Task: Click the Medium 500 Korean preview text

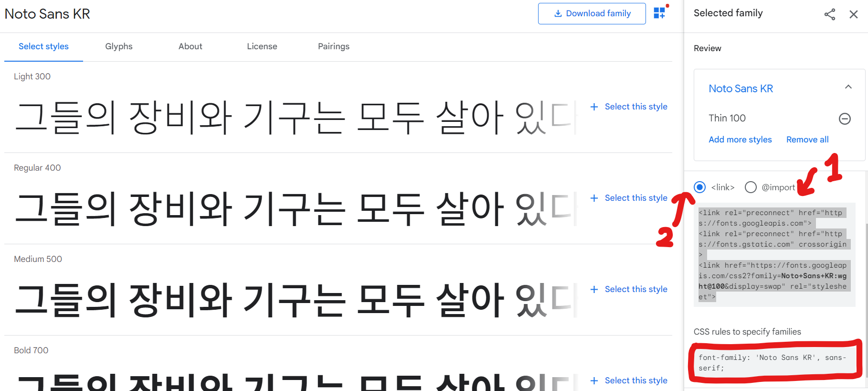Action: pos(296,300)
